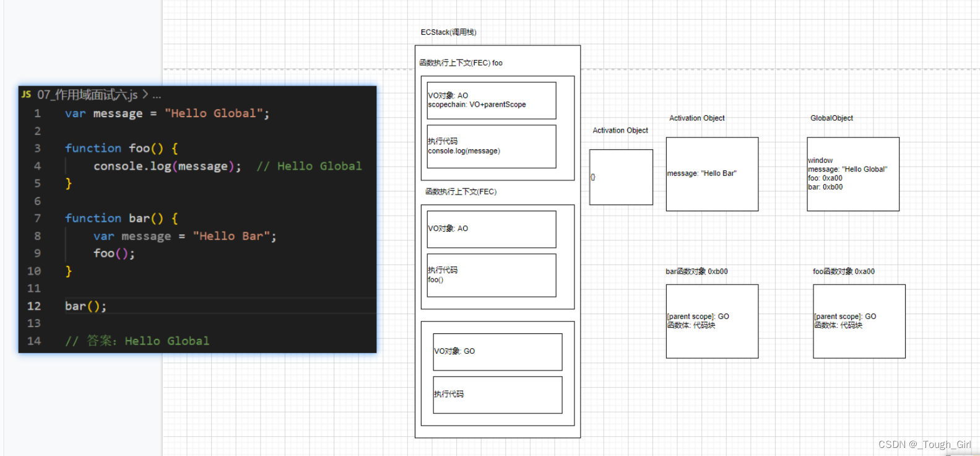Click the '// 答案: Hello Global' comment line
980x456 pixels.
click(x=137, y=341)
